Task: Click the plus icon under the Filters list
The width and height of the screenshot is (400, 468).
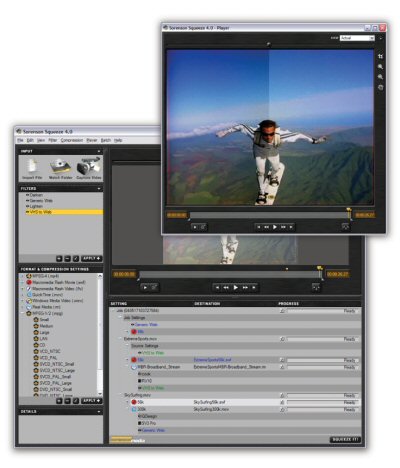Action: click(x=59, y=258)
